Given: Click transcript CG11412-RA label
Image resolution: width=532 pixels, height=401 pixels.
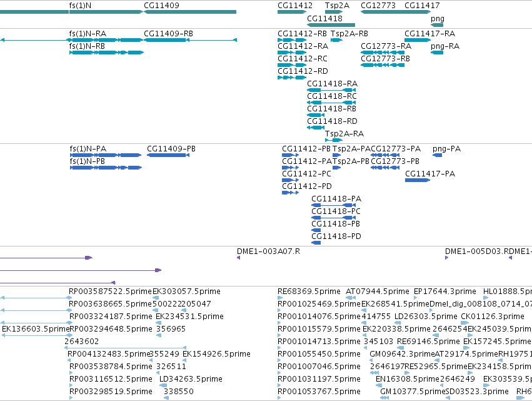Looking at the screenshot, I should [303, 46].
